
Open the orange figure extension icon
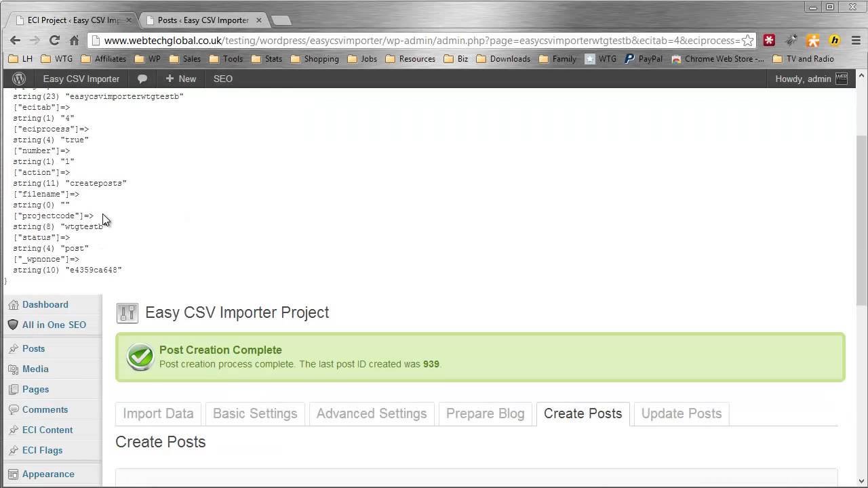pos(813,41)
